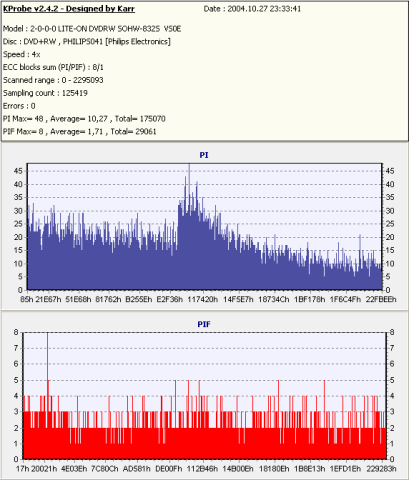The height and width of the screenshot is (480, 409).
Task: Click the PI Max= 48 statistics line
Action: coord(84,119)
